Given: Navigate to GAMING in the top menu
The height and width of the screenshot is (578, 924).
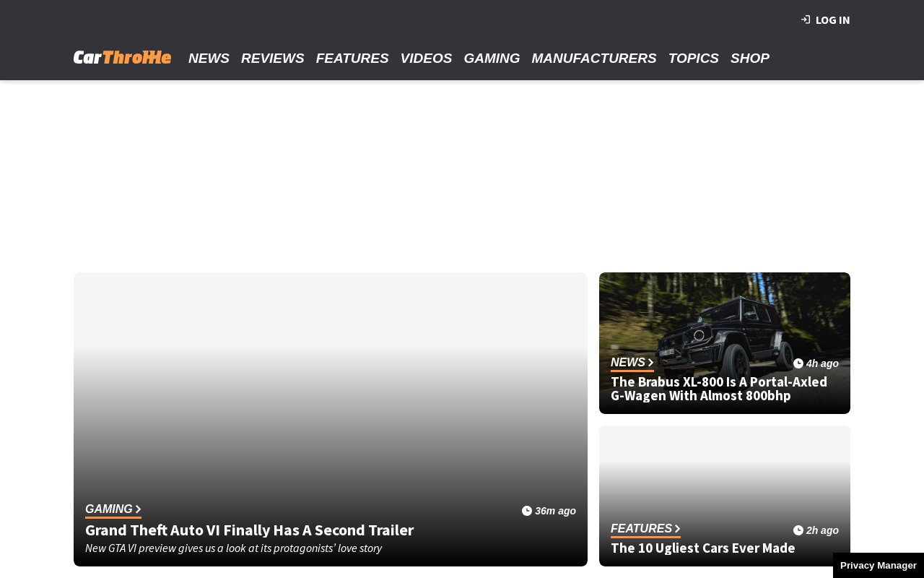Looking at the screenshot, I should [492, 59].
